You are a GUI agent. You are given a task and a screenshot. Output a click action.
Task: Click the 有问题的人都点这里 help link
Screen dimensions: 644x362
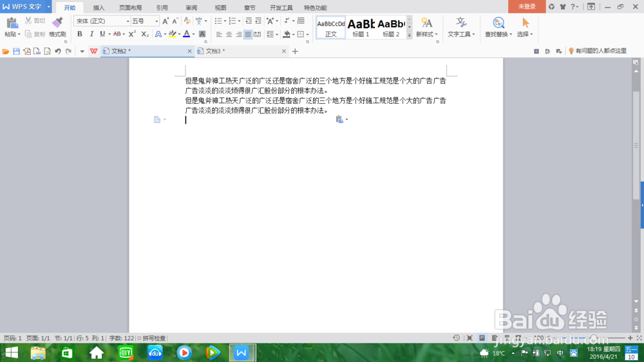598,51
